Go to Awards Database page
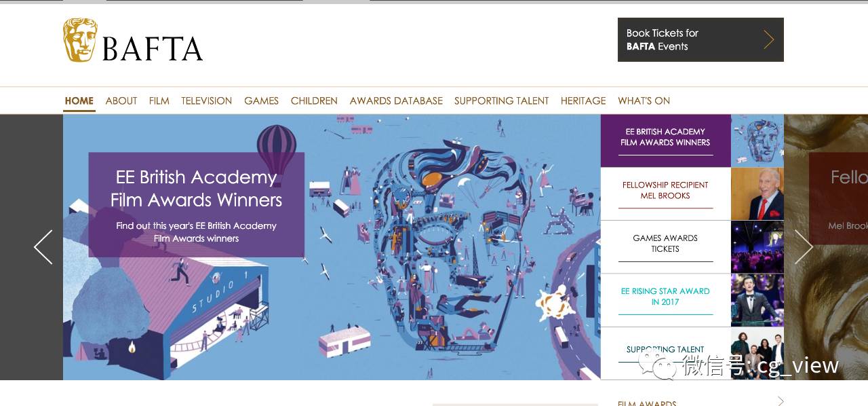868x406 pixels. pos(396,100)
